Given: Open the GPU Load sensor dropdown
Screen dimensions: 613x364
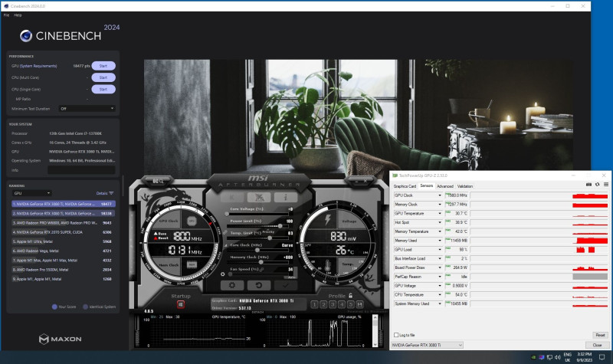Looking at the screenshot, I should [439, 250].
